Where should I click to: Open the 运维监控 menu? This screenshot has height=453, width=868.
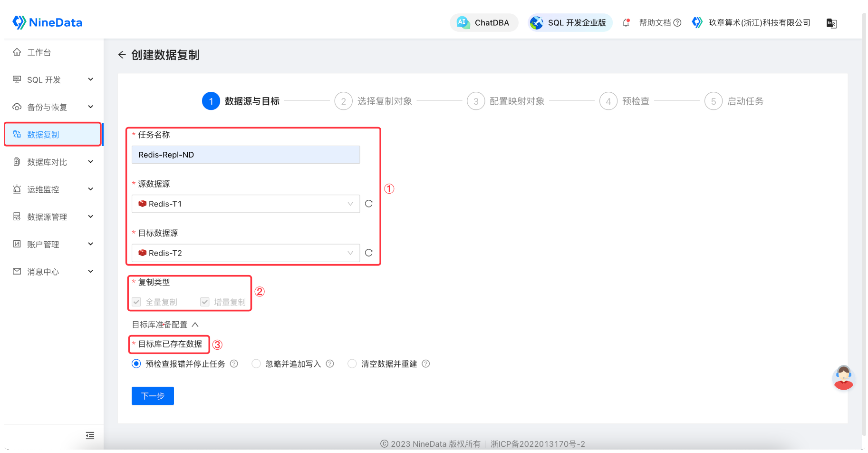[x=53, y=189]
